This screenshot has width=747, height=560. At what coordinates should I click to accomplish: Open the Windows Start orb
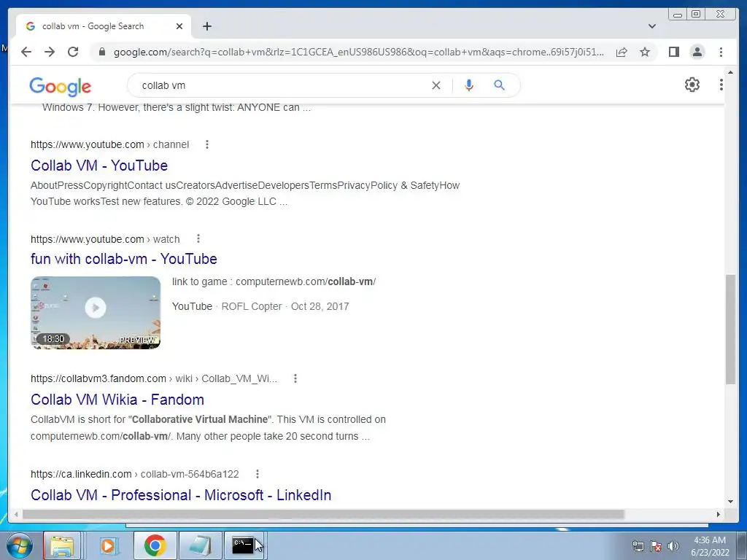pyautogui.click(x=19, y=545)
